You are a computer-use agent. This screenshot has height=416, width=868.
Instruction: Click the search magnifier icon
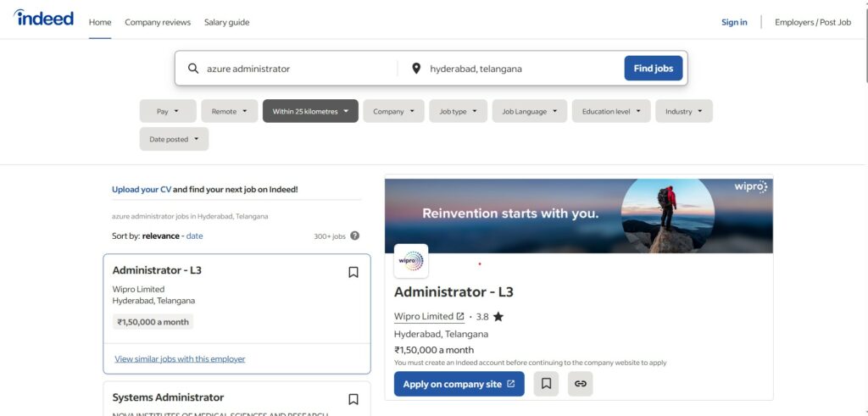click(x=193, y=69)
